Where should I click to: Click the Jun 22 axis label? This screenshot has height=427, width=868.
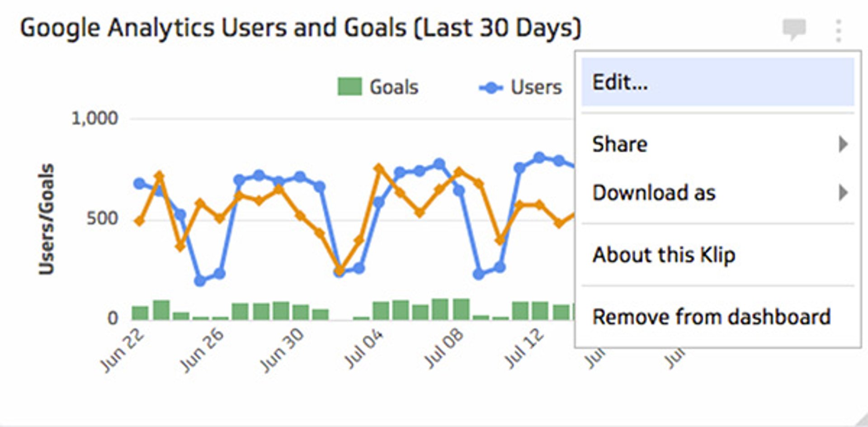123,350
